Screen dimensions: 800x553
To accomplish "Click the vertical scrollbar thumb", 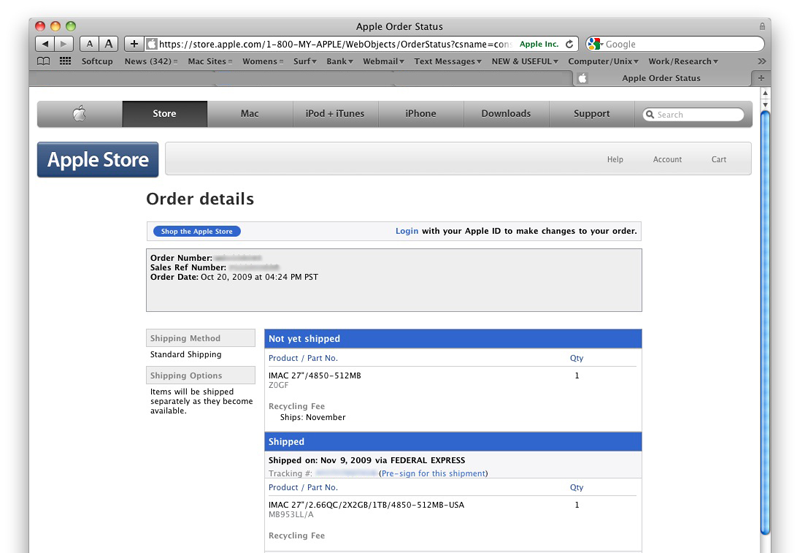I will pos(765,321).
